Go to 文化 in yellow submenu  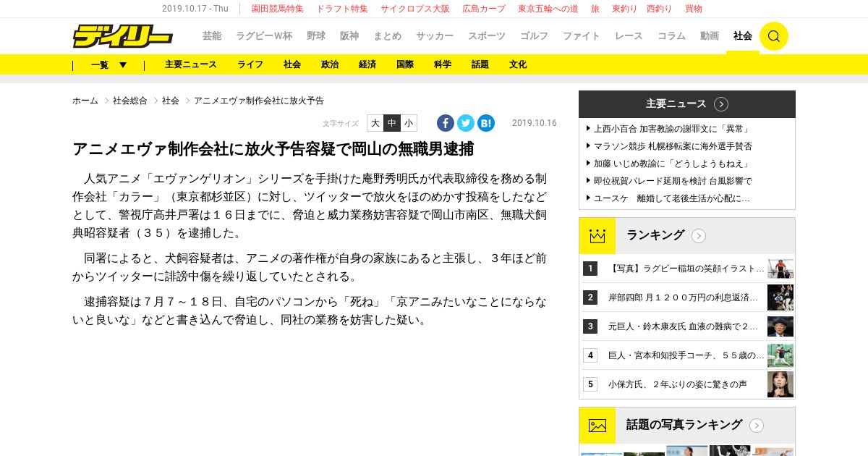tap(518, 64)
